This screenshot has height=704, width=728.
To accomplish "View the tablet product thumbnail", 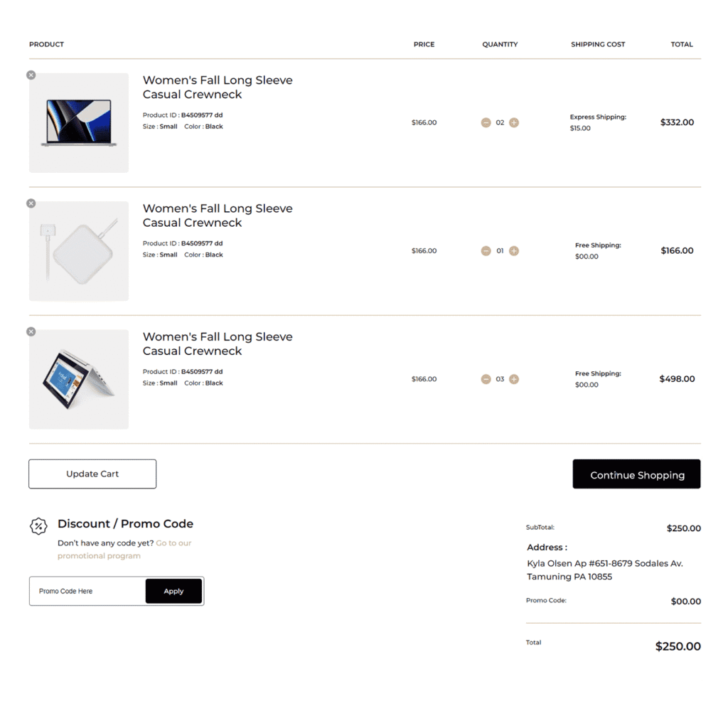I will (x=78, y=379).
